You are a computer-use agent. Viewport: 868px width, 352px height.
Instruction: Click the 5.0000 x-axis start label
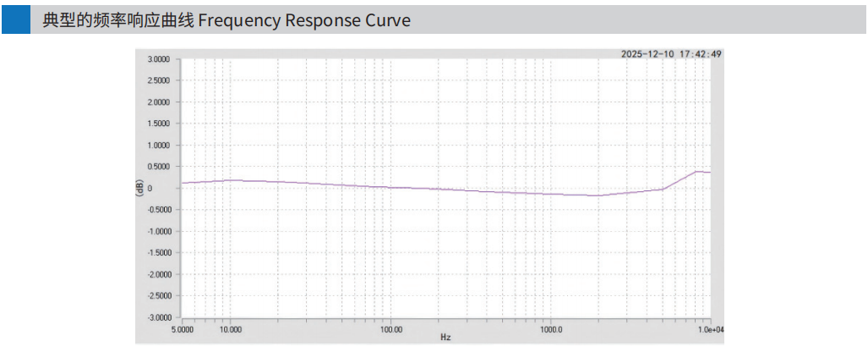pos(183,328)
